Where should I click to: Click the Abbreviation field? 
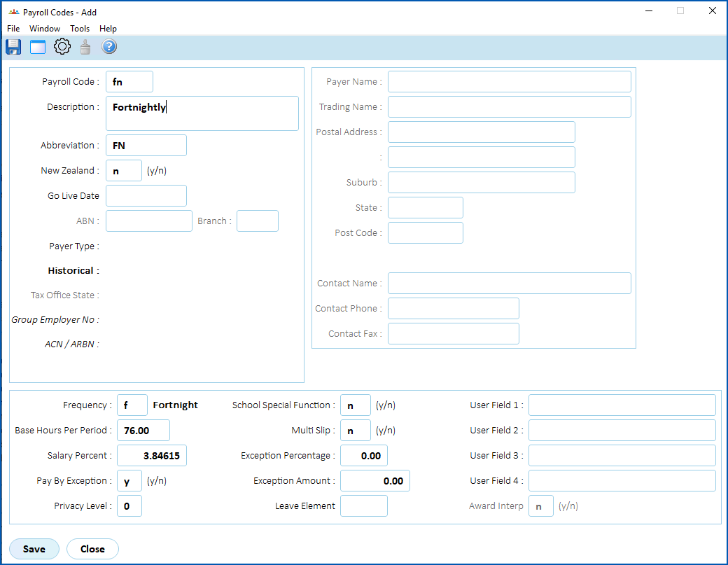pyautogui.click(x=146, y=146)
